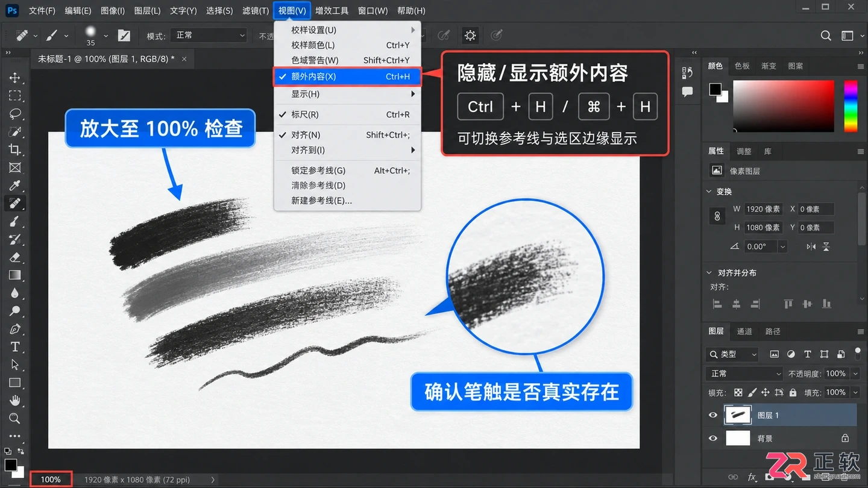Select the Rectangular Marquee tool

click(15, 96)
